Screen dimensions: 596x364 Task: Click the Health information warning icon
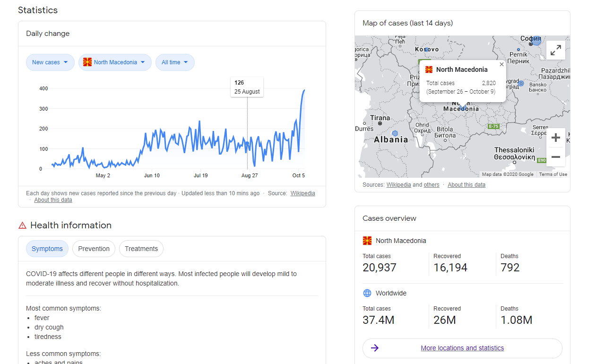(22, 225)
